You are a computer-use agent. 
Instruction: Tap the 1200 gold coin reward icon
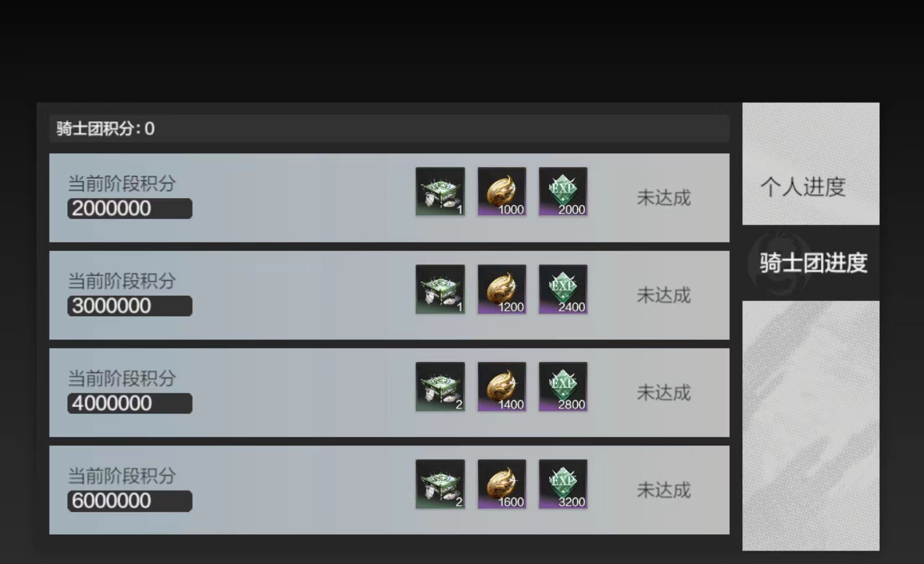click(x=502, y=289)
